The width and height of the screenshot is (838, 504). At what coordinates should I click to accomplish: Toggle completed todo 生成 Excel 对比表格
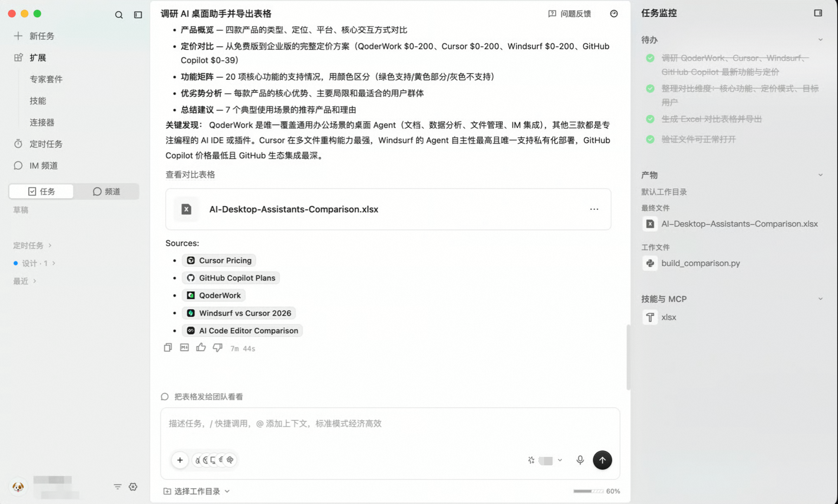[x=650, y=119]
